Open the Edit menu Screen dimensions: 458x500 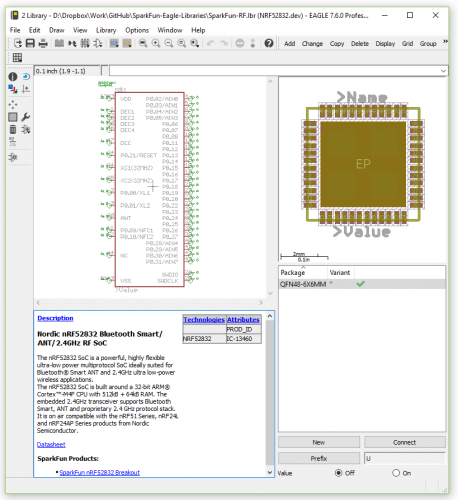click(x=34, y=30)
